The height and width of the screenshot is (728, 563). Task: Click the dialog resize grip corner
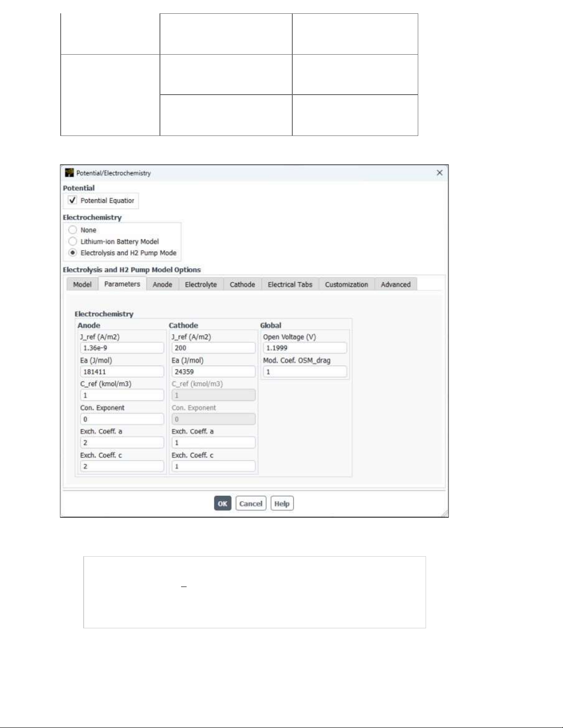coord(444,514)
